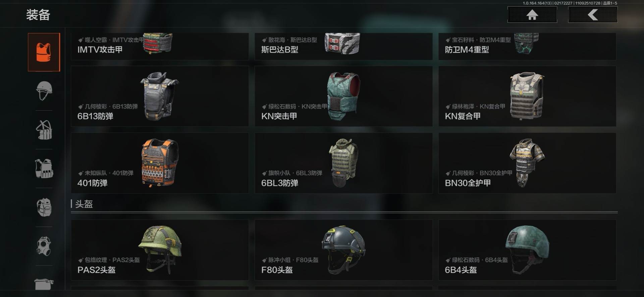Select the KN复合甲 vest card
This screenshot has width=644, height=297.
tap(527, 96)
